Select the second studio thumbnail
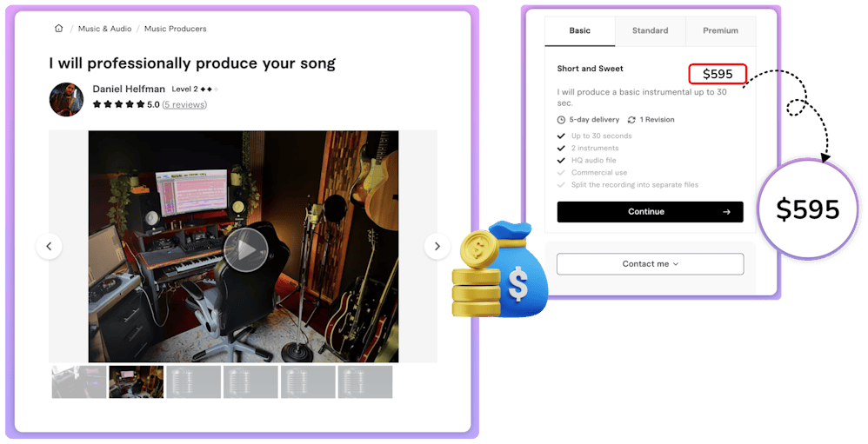The height and width of the screenshot is (444, 868). (x=137, y=381)
